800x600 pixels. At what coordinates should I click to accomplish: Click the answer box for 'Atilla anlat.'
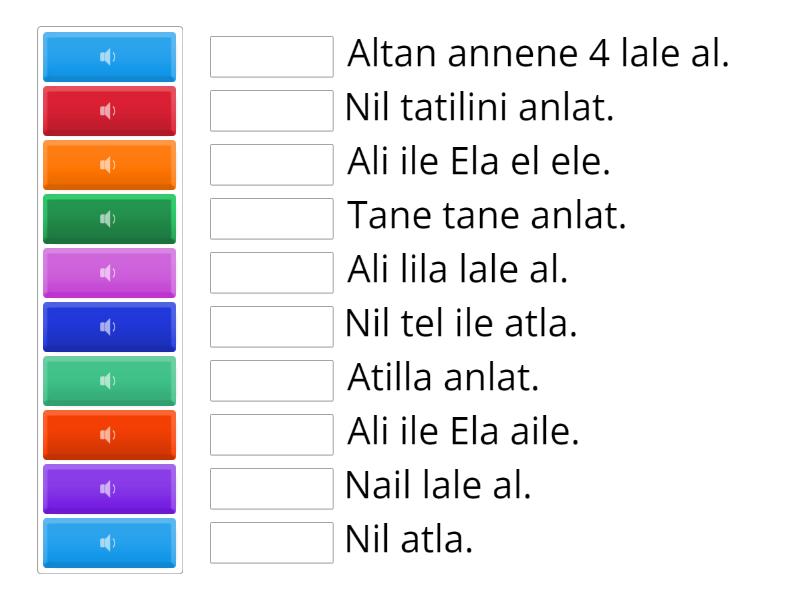tap(272, 381)
